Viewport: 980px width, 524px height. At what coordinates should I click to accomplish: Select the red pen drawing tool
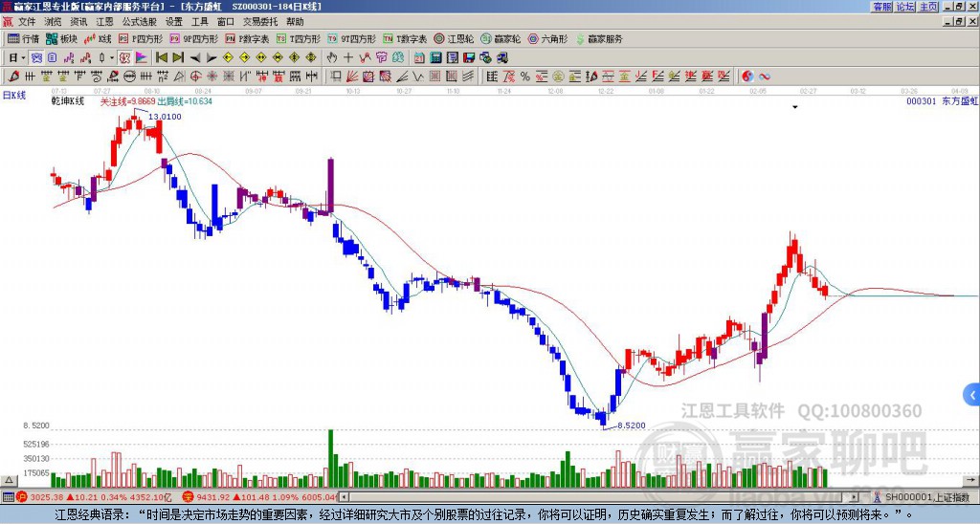pos(13,76)
